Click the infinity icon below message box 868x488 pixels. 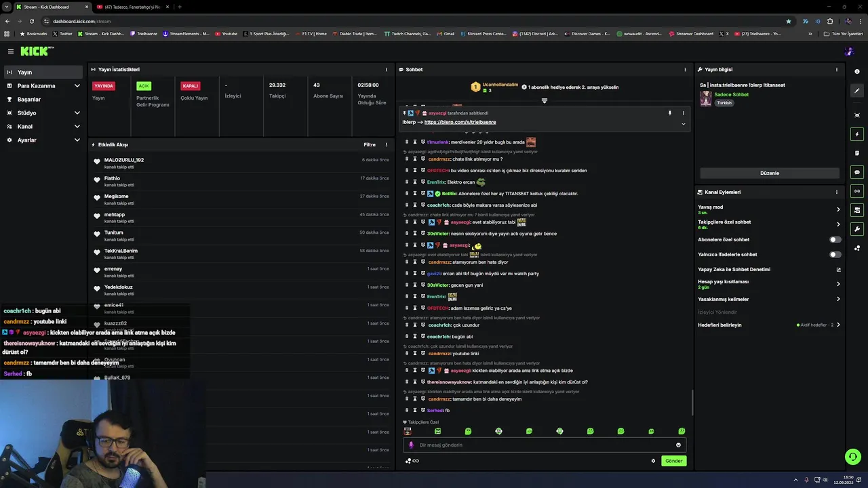point(416,461)
